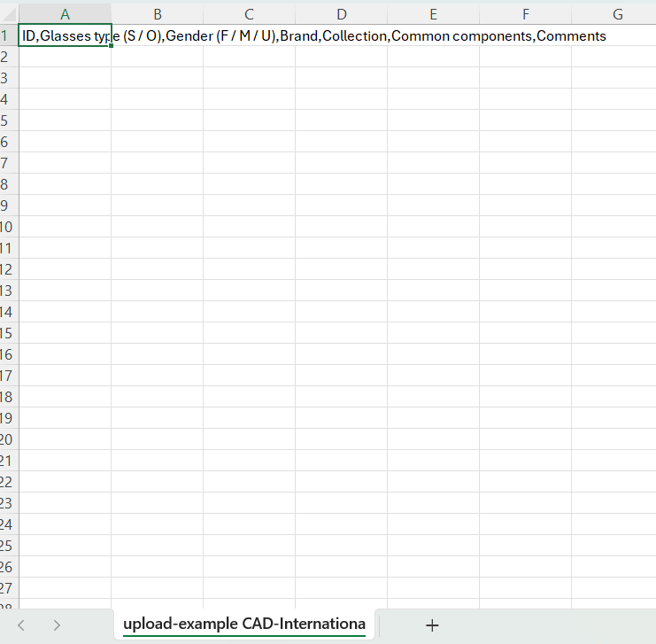Select empty cell B2
The width and height of the screenshot is (656, 644).
click(157, 57)
